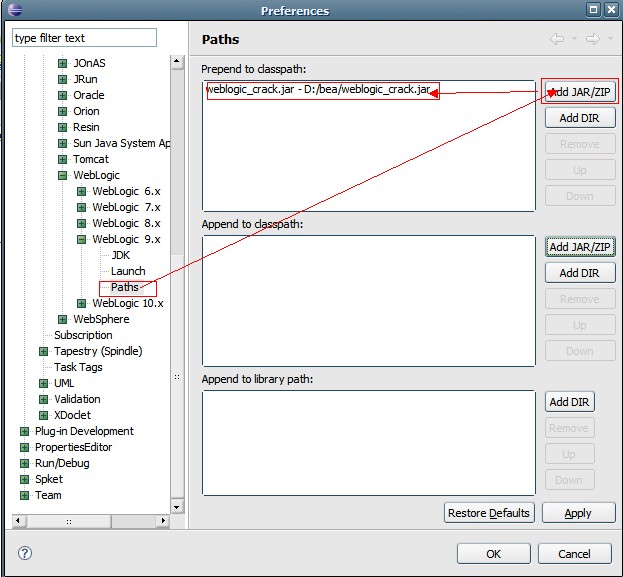Select the Subscription tree item
This screenshot has width=623, height=577.
(83, 335)
